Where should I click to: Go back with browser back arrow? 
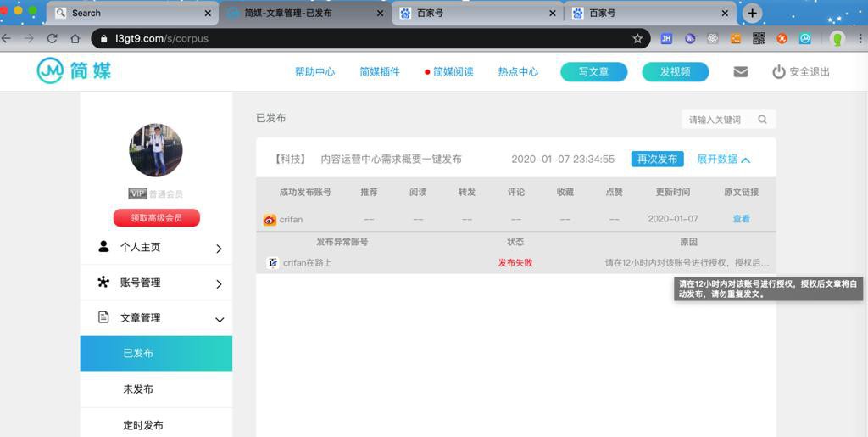(x=6, y=38)
